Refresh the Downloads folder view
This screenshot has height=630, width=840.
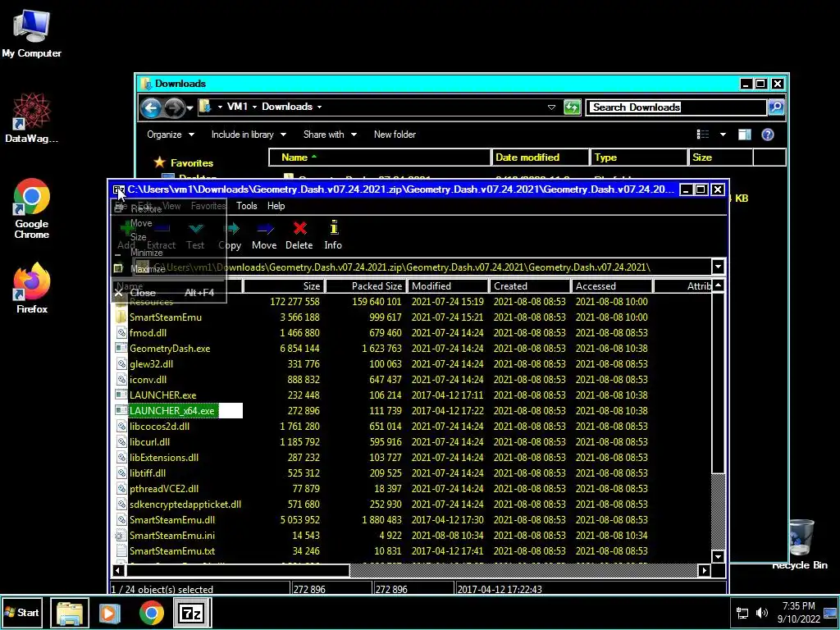click(x=572, y=107)
